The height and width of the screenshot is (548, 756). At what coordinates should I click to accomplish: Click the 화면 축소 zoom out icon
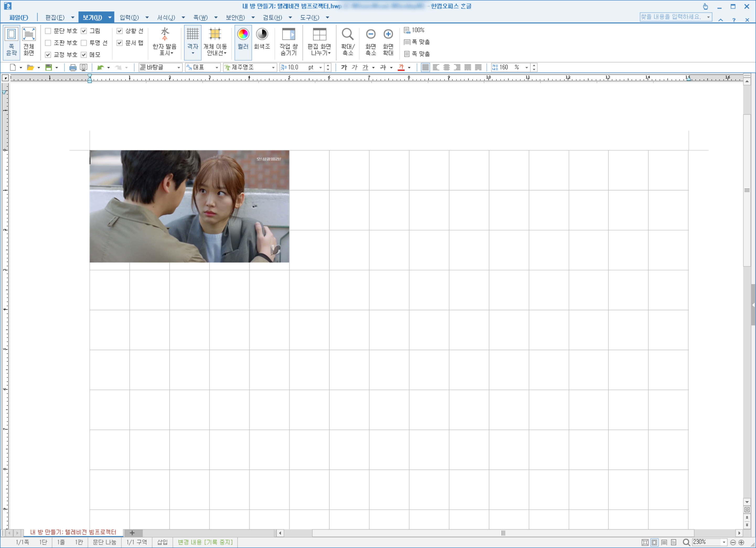370,34
